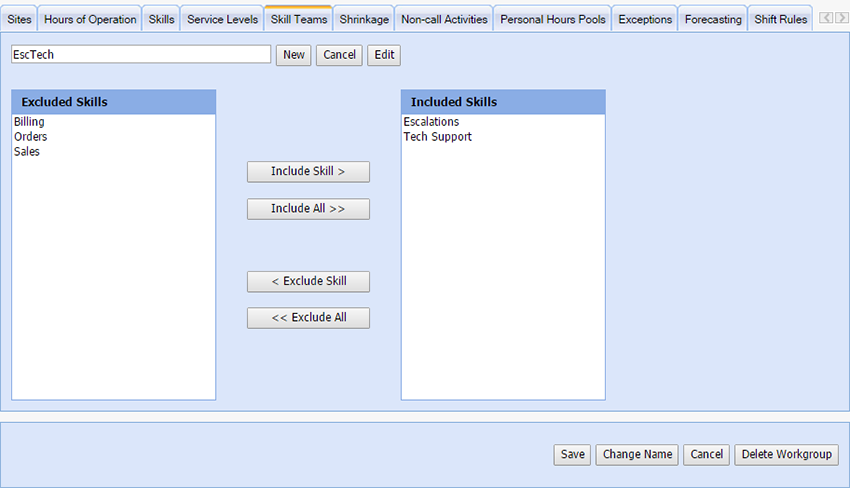Image resolution: width=850 pixels, height=488 pixels.
Task: Click the < Exclude Skill button
Action: (x=308, y=282)
